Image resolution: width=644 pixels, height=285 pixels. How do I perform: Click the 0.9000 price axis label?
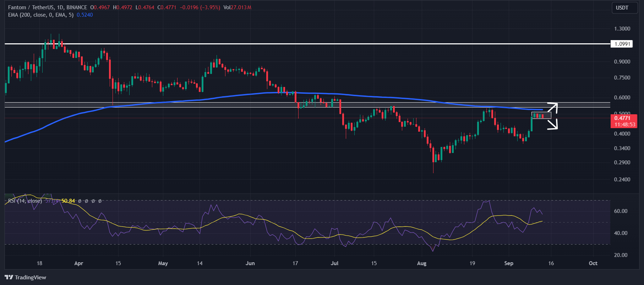pos(622,62)
